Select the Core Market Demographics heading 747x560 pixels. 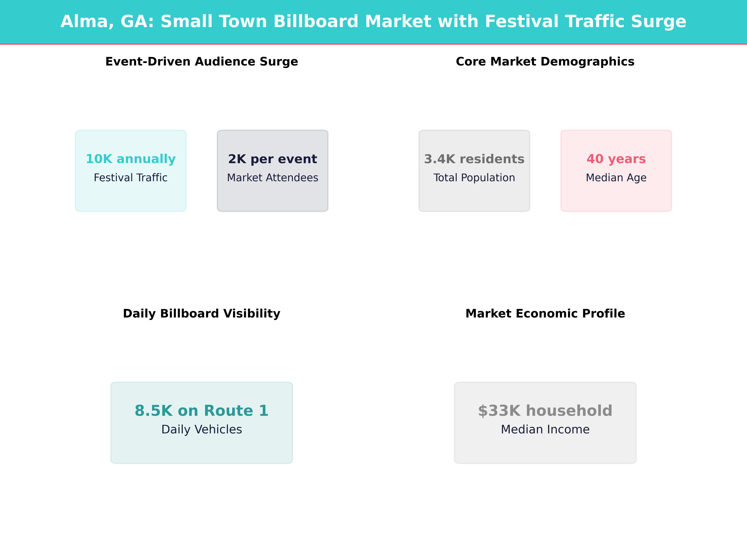(545, 61)
